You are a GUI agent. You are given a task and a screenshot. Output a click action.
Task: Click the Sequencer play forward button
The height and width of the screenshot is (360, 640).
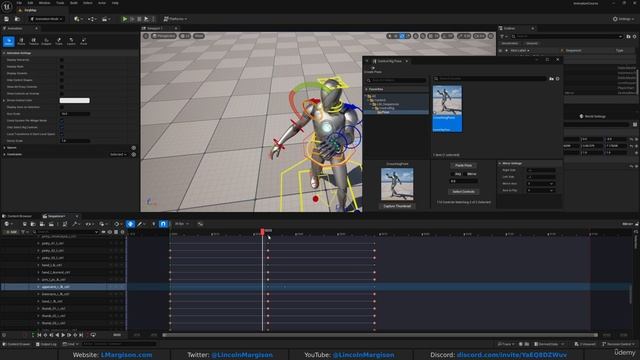point(63,335)
